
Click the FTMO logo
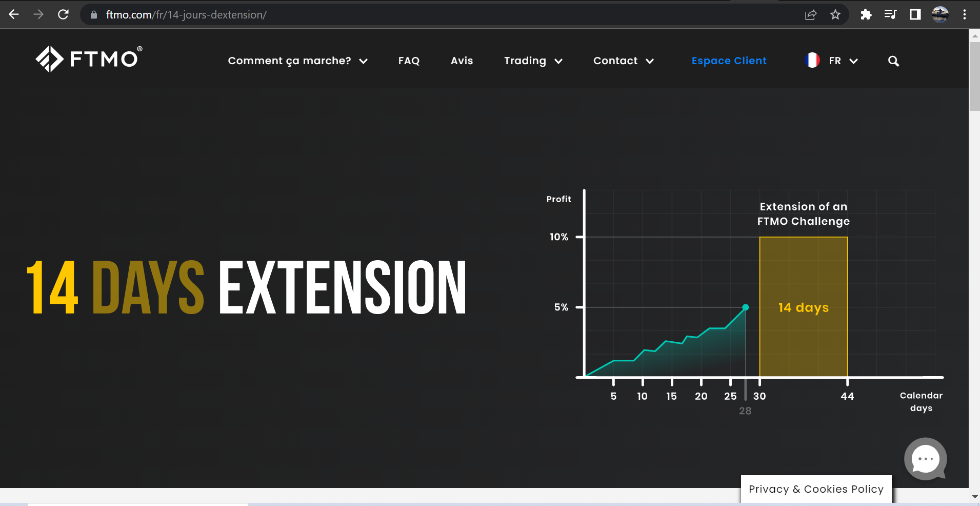click(x=88, y=59)
